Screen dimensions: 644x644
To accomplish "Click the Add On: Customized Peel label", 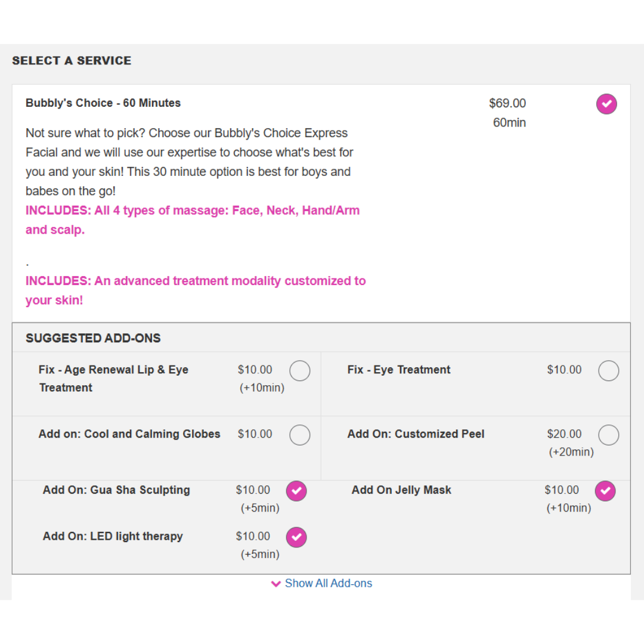I will (416, 434).
